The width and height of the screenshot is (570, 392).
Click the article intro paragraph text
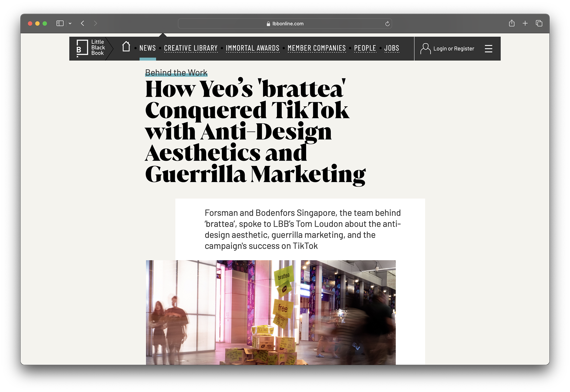(x=303, y=229)
